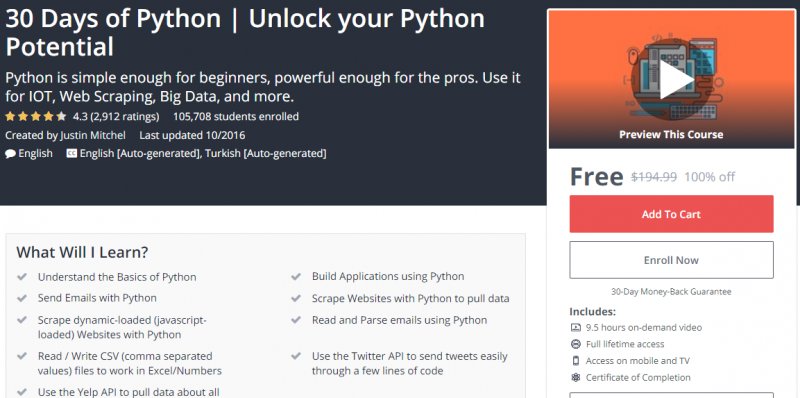Click the full lifetime access icon
Viewport: 800px width, 398px height.
(x=576, y=344)
